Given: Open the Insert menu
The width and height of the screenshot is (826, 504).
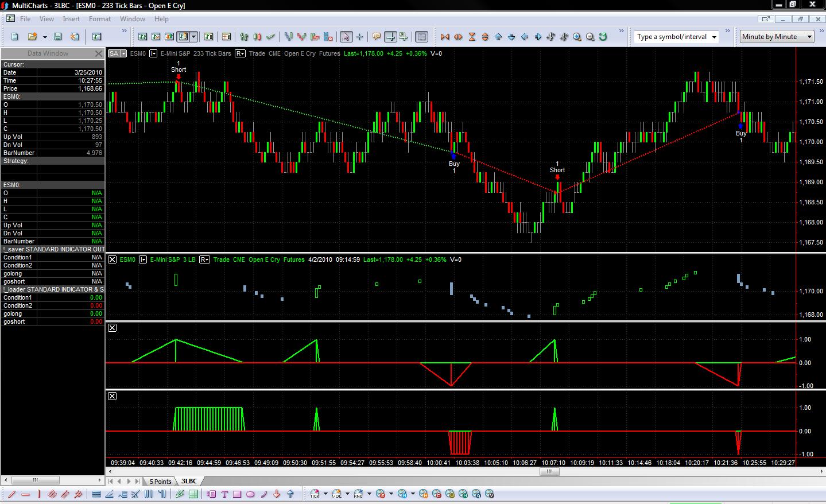Looking at the screenshot, I should 71,19.
